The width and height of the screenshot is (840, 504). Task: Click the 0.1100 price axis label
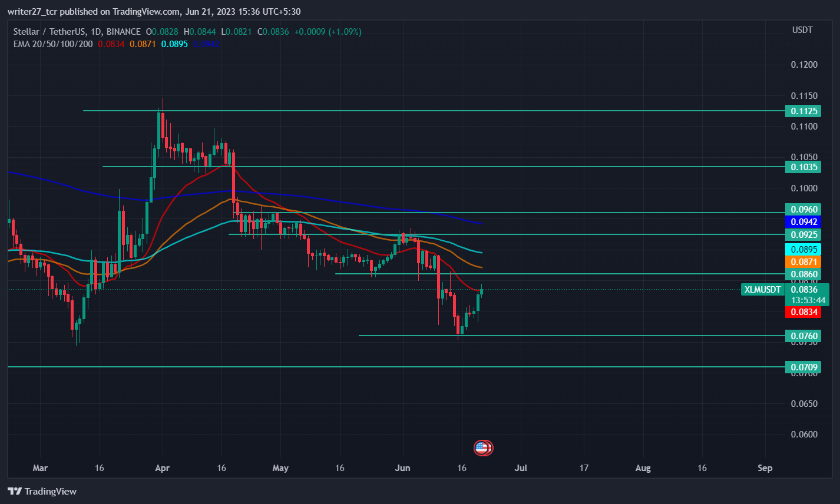804,127
